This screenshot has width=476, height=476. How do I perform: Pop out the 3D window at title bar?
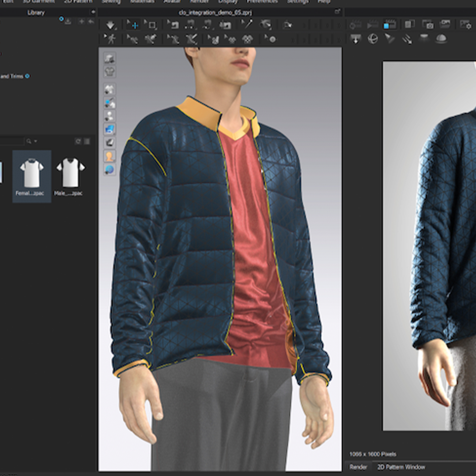337,11
